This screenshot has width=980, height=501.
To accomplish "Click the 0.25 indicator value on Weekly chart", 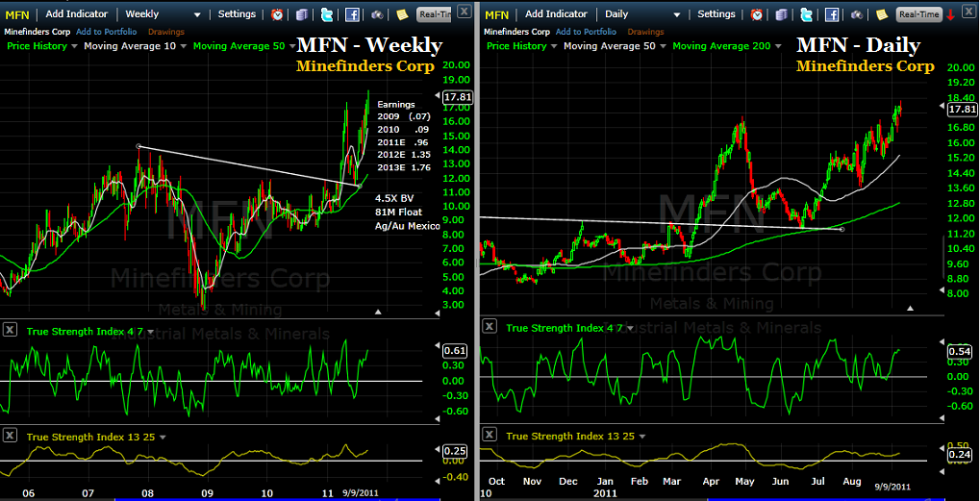I will pyautogui.click(x=454, y=450).
